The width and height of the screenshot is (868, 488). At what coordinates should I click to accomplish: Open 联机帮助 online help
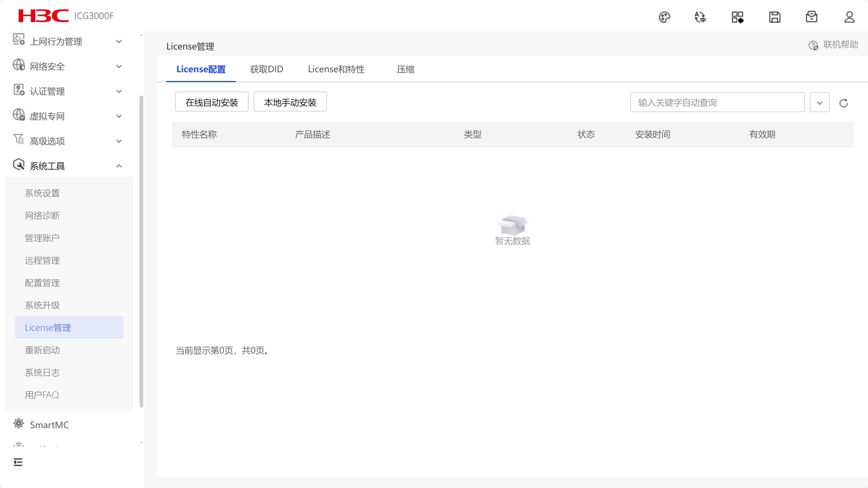(x=833, y=45)
